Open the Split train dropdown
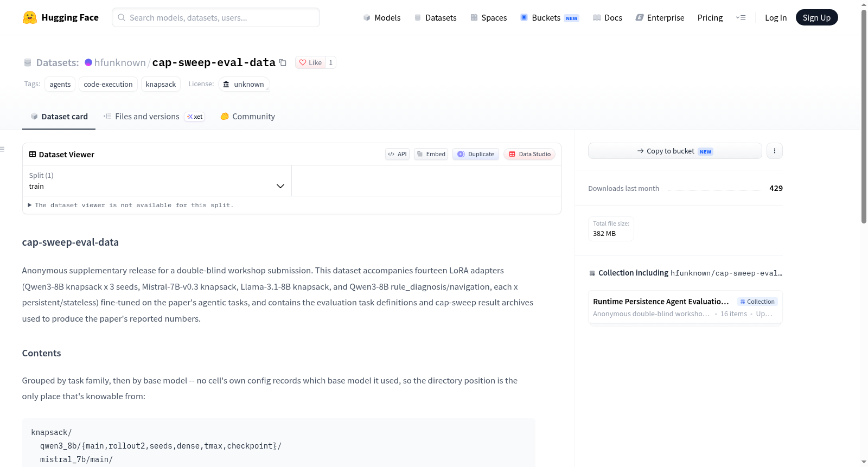Viewport: 868px width, 467px height. (x=157, y=181)
